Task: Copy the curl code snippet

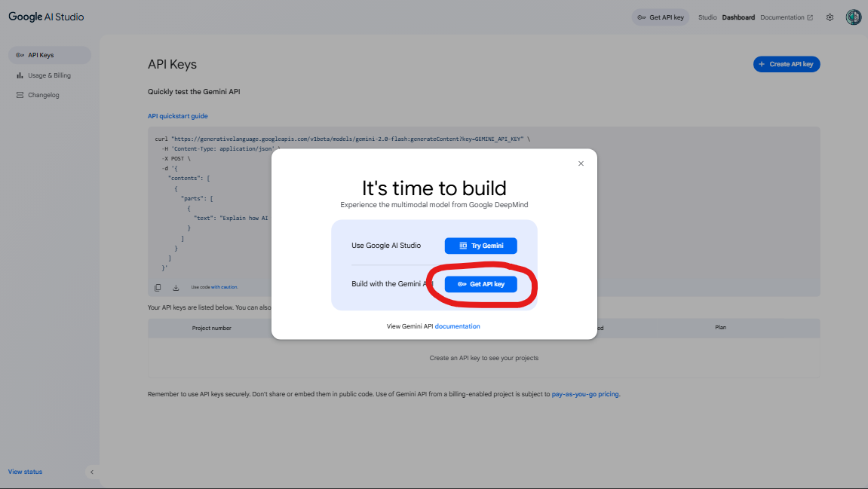Action: click(158, 288)
